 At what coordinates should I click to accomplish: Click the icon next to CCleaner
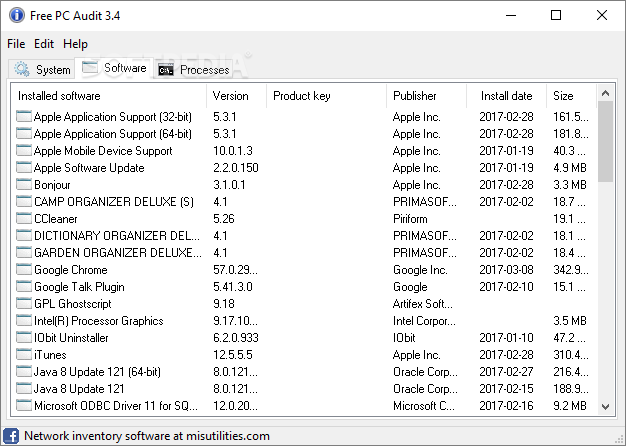(24, 218)
